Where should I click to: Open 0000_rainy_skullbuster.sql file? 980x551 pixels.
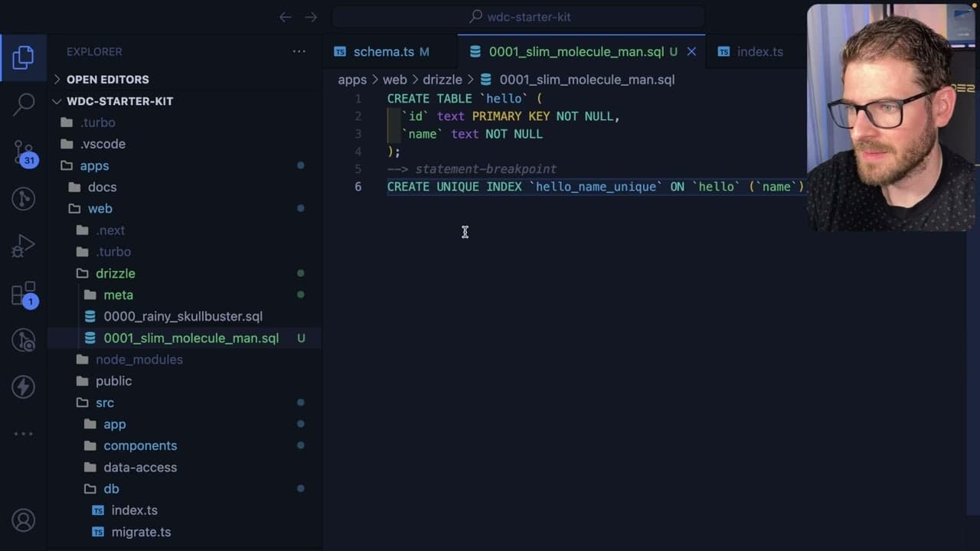click(x=183, y=316)
